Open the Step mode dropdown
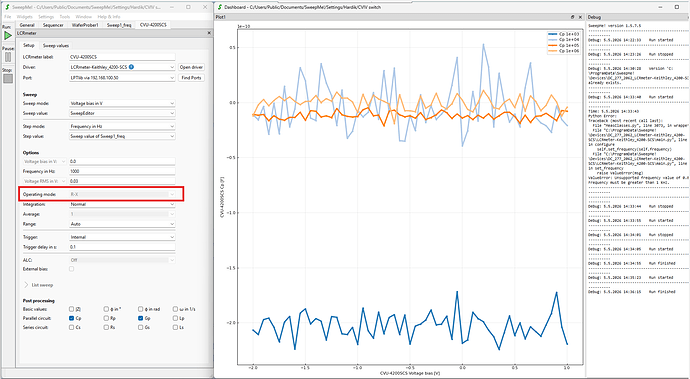 [122, 126]
